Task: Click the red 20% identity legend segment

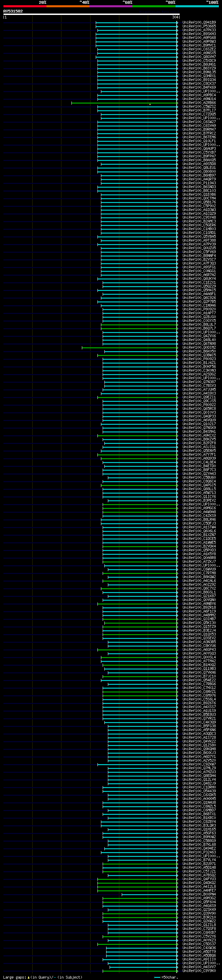Action: click(x=25, y=6)
